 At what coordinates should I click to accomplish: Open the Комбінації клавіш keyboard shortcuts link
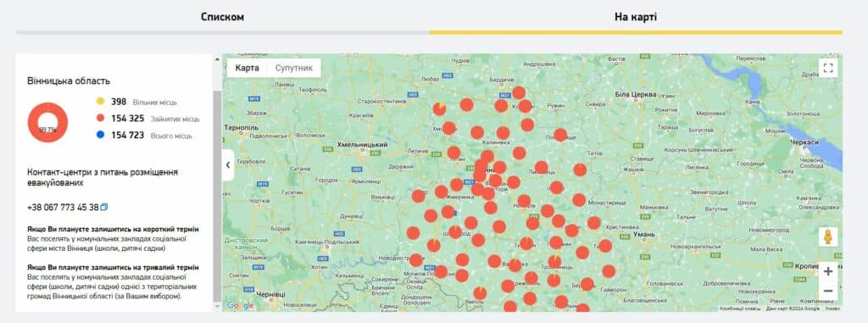(739, 309)
